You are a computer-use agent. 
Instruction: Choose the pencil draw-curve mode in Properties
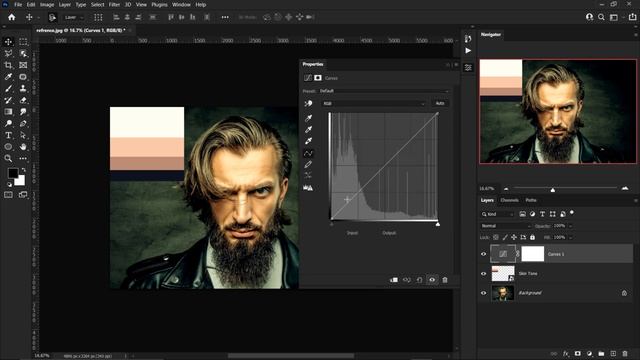308,164
